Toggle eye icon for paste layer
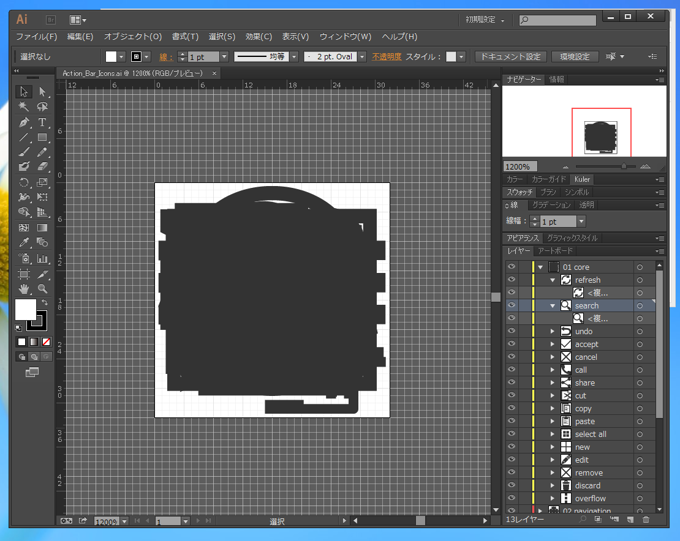The height and width of the screenshot is (541, 680). [511, 421]
